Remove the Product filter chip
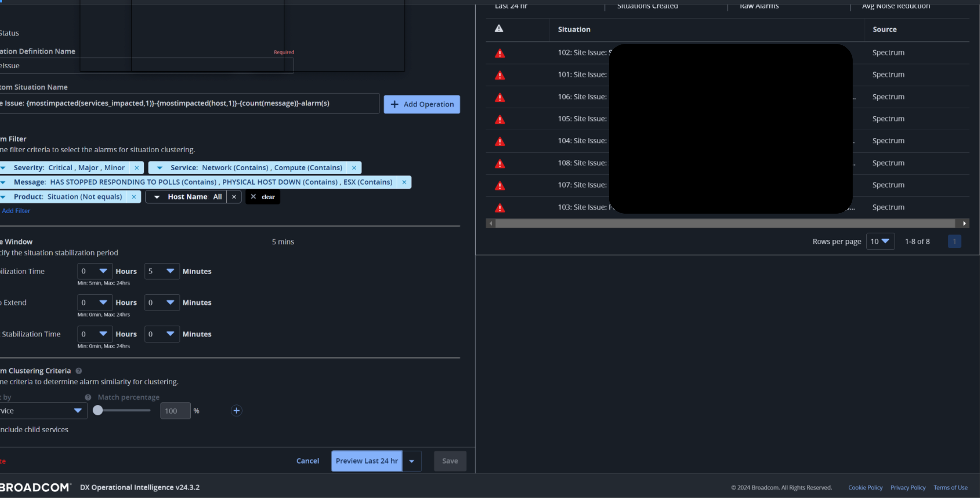Image resolution: width=980 pixels, height=498 pixels. (x=134, y=197)
